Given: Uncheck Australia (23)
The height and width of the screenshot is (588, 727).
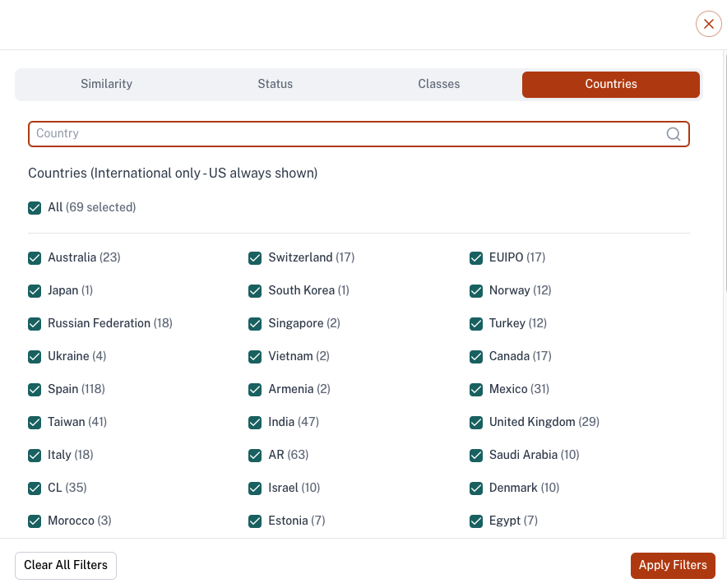Looking at the screenshot, I should [x=35, y=258].
